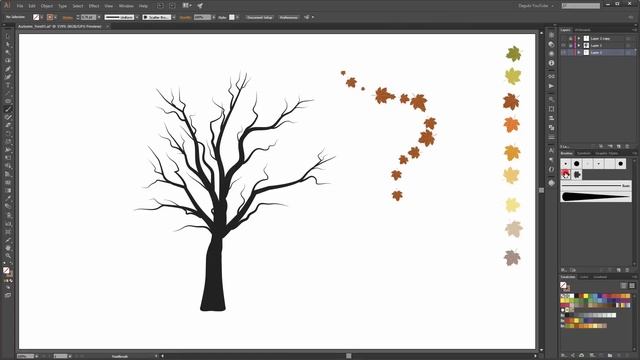Click the Preferences button
This screenshot has width=640, height=360.
click(x=289, y=17)
